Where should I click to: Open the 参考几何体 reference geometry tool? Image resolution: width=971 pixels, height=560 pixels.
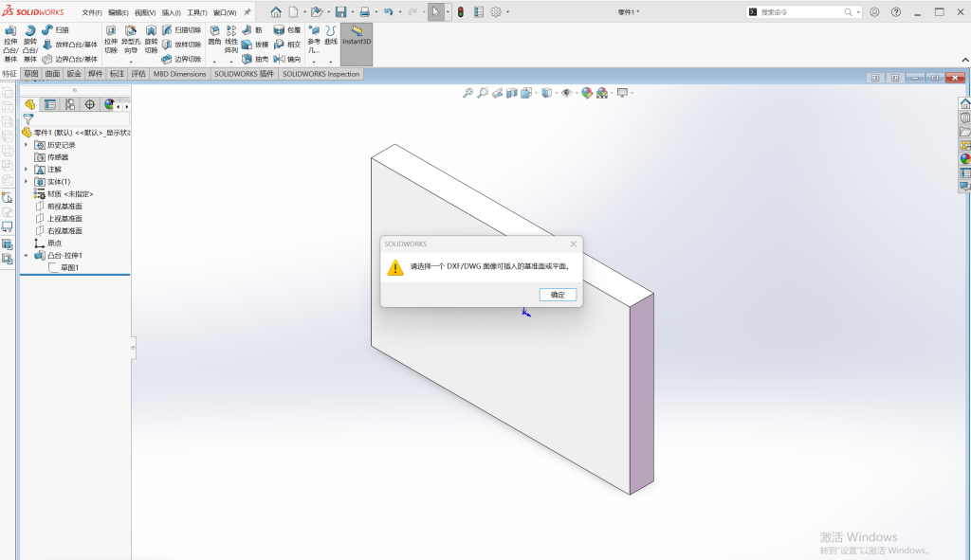click(x=314, y=40)
